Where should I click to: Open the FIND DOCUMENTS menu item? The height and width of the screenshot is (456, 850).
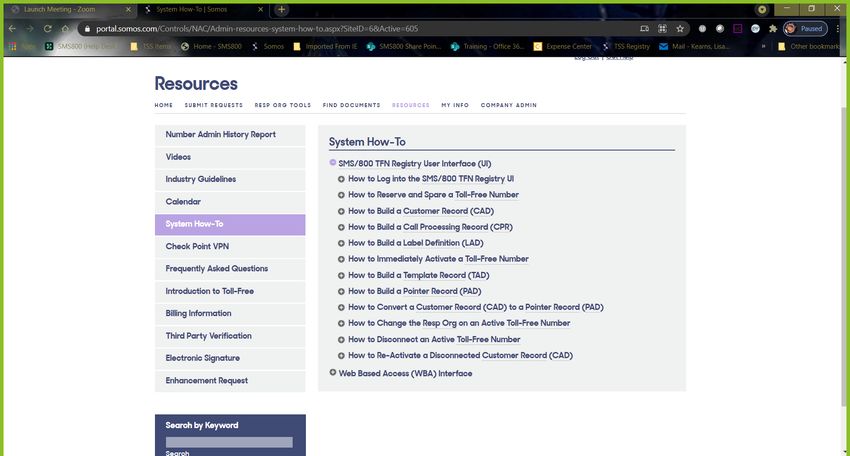pos(351,105)
